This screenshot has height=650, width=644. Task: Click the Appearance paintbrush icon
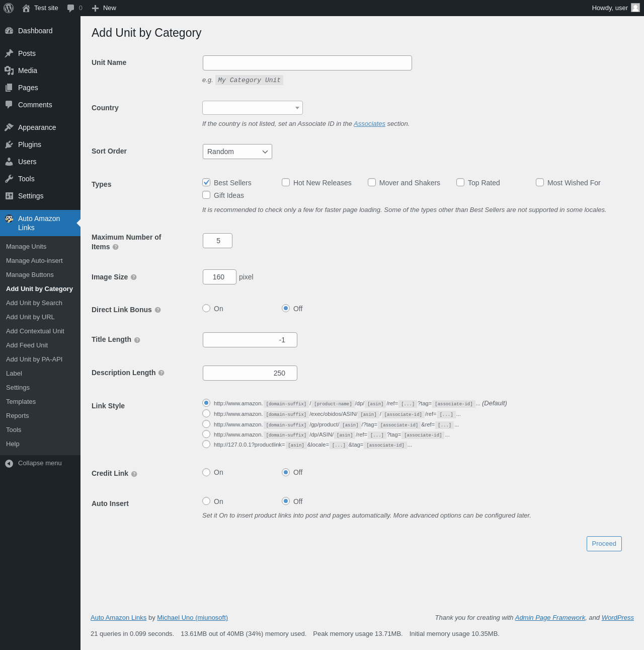click(x=9, y=127)
